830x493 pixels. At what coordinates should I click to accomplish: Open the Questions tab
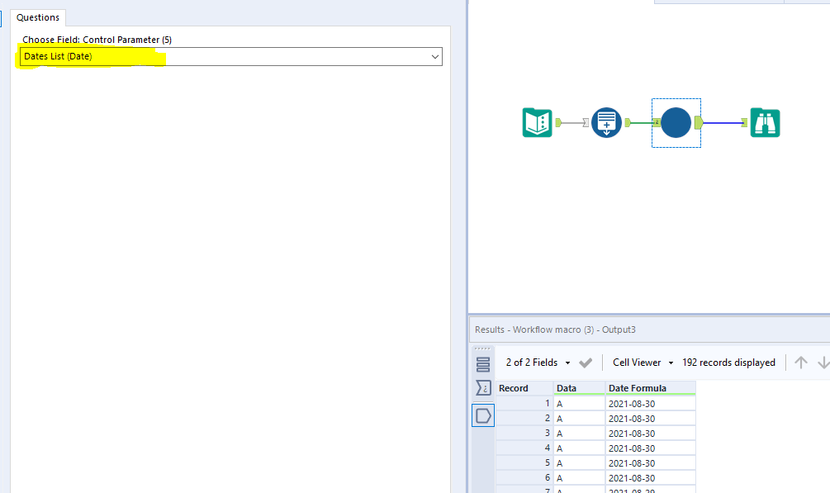(38, 17)
